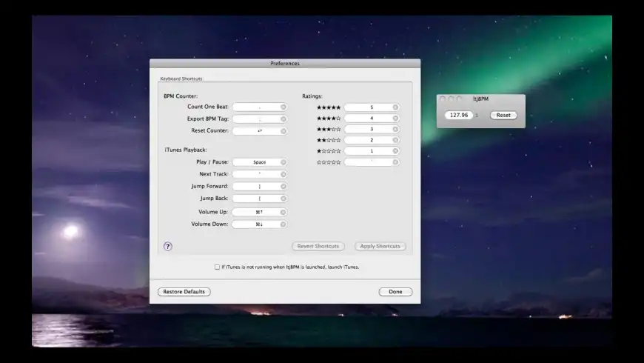
Task: Select the three-star rating shortcut field
Action: click(368, 130)
